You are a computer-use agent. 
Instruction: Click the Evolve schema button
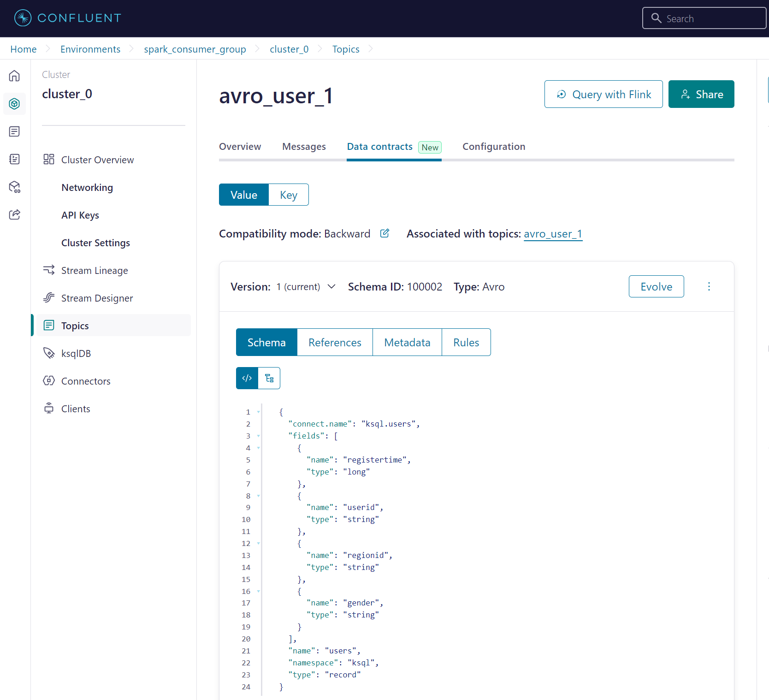657,286
